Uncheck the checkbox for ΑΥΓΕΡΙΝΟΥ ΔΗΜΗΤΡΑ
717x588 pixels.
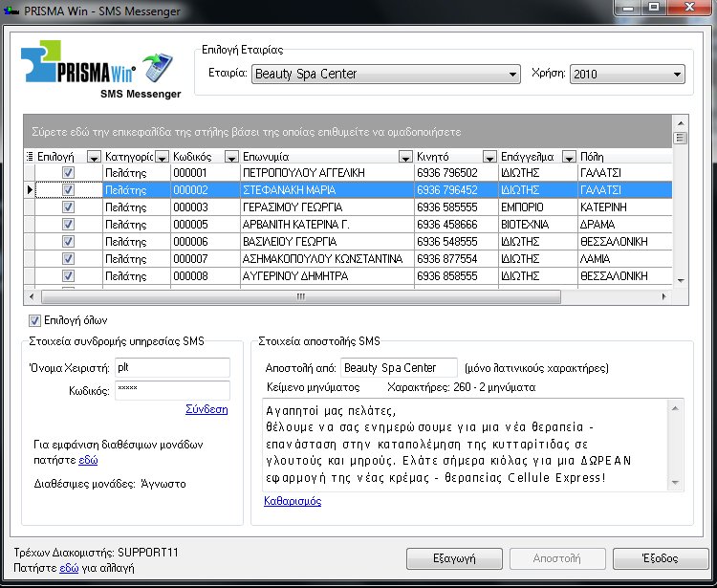pos(68,275)
